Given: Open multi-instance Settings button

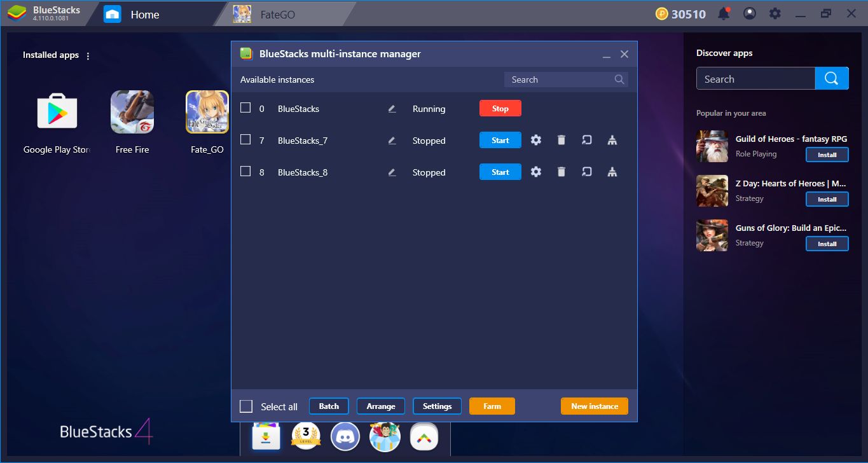Looking at the screenshot, I should click(x=437, y=406).
